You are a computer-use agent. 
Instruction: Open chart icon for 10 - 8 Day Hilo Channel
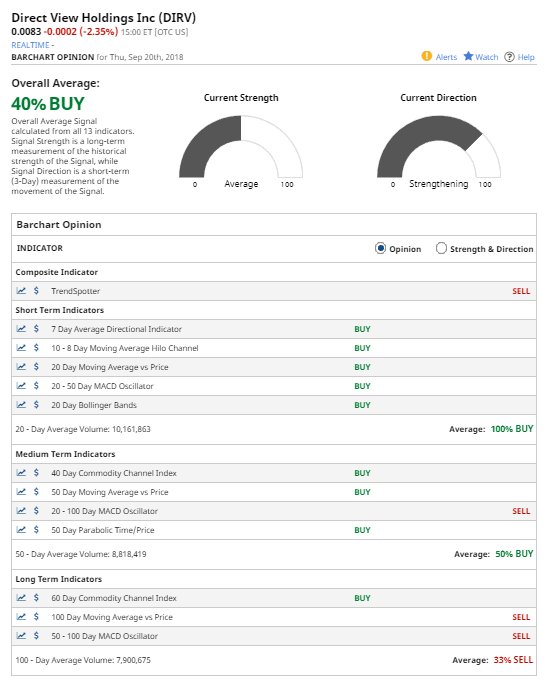tap(21, 348)
